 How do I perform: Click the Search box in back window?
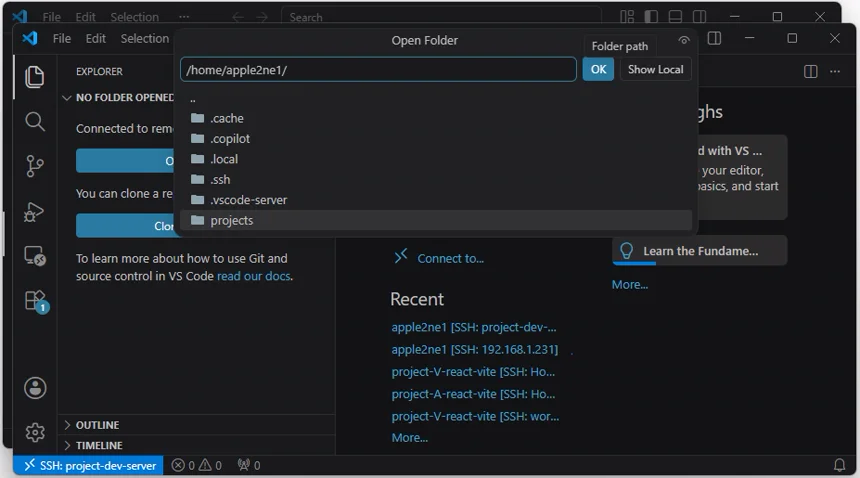click(x=441, y=17)
